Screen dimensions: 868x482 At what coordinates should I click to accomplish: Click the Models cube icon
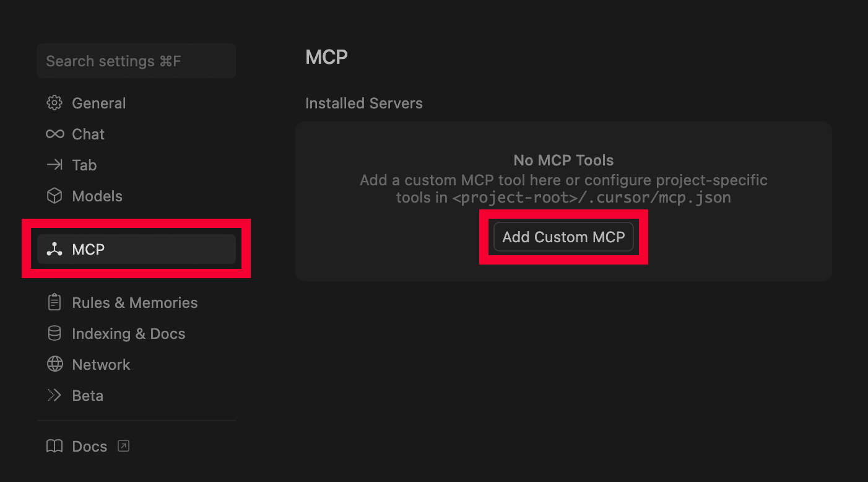tap(54, 196)
